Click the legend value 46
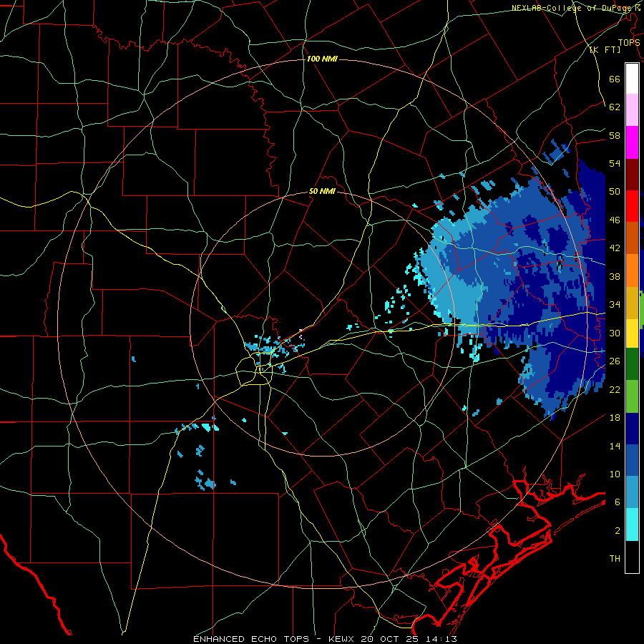 (615, 220)
